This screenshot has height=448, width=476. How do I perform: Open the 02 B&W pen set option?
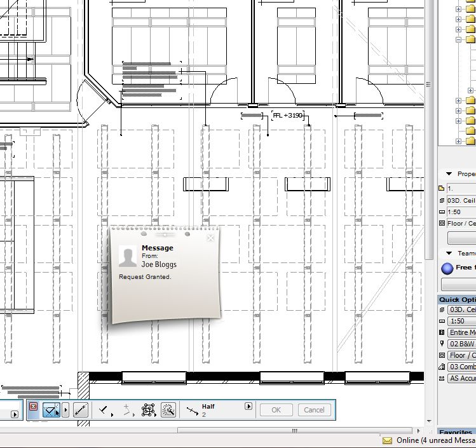pos(461,344)
